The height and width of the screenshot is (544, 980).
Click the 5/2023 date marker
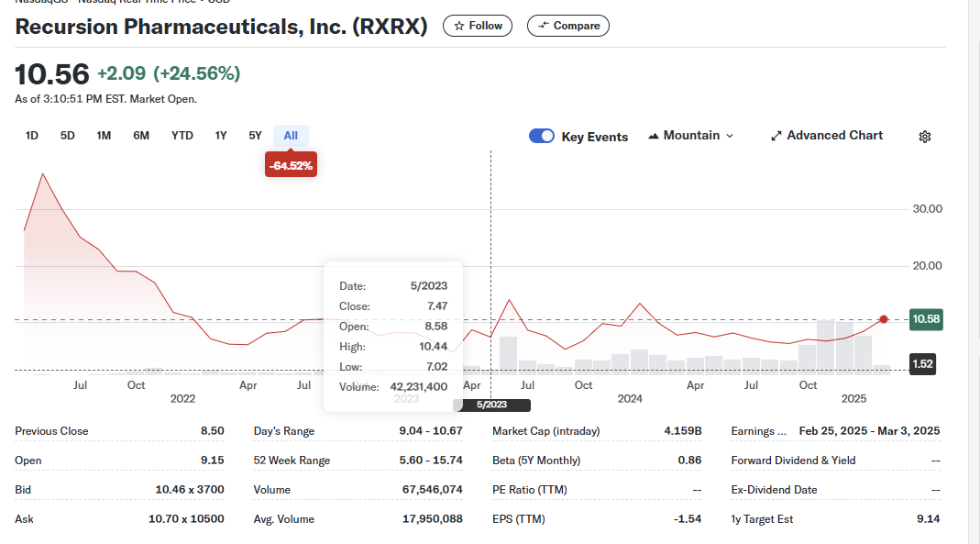pyautogui.click(x=492, y=405)
